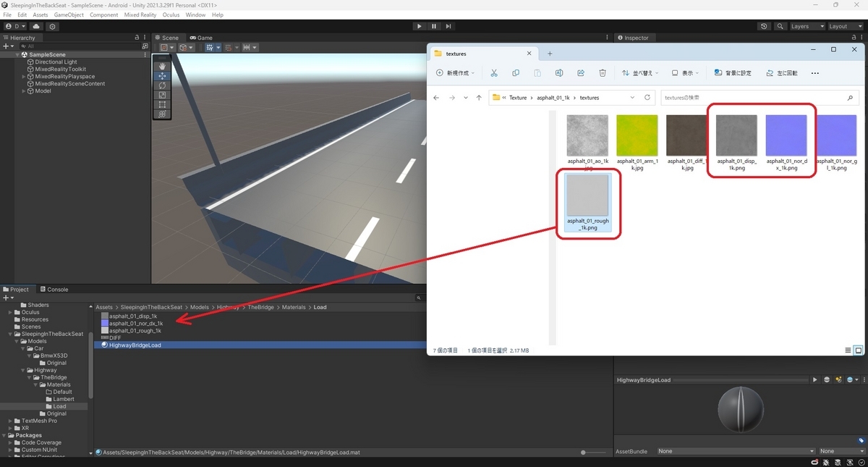This screenshot has height=467, width=868.
Task: Click the Inspector lock icon
Action: click(x=854, y=38)
